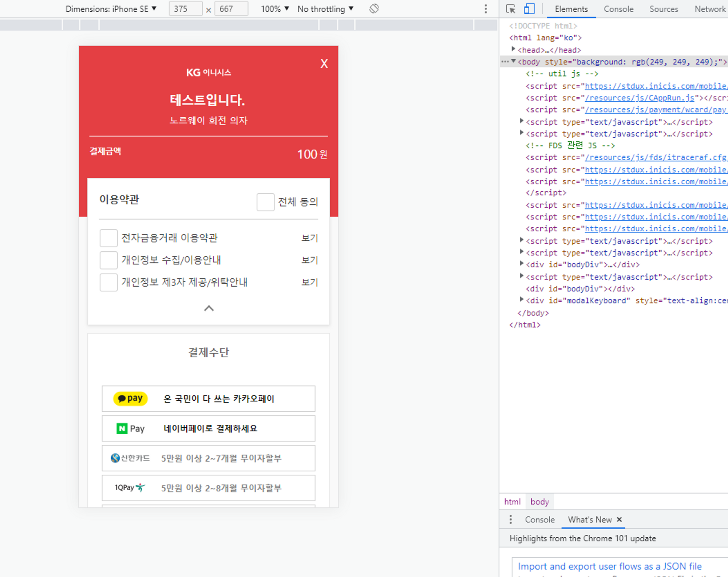
Task: Open the CAppRun.js script link
Action: coord(639,98)
